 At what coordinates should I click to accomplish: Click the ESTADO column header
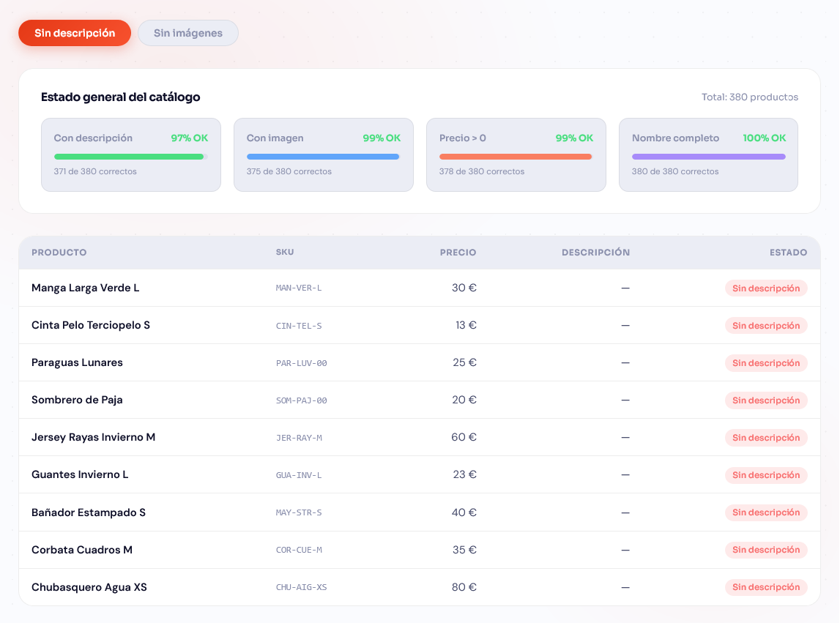coord(788,253)
